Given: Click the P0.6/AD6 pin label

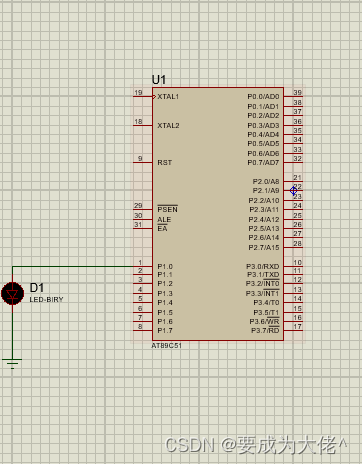Looking at the screenshot, I should [263, 153].
